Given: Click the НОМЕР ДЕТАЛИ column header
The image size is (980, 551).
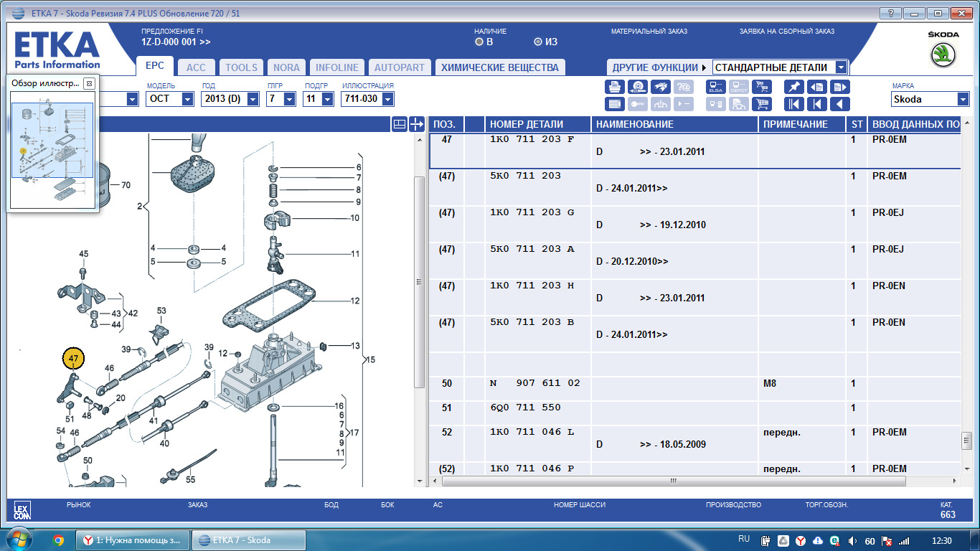Looking at the screenshot, I should [x=537, y=124].
